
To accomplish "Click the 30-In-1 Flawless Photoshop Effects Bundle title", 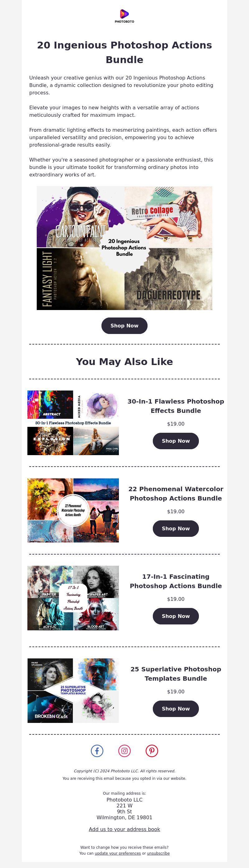I will coord(176,406).
